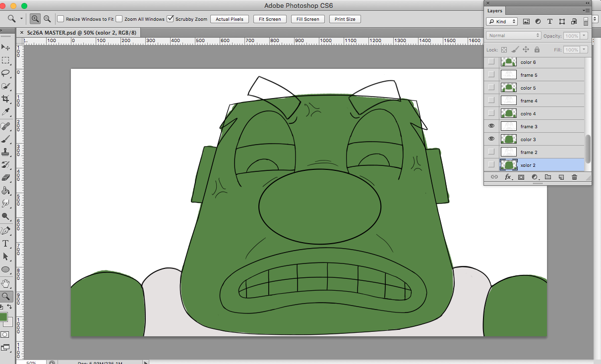Select the Path Selection tool
Screen dimensions: 601x364
tap(6, 257)
